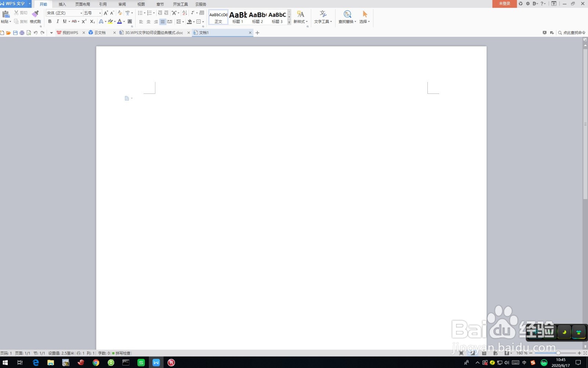Click the Save icon in quick access toolbar
This screenshot has width=588, height=368.
click(x=15, y=32)
